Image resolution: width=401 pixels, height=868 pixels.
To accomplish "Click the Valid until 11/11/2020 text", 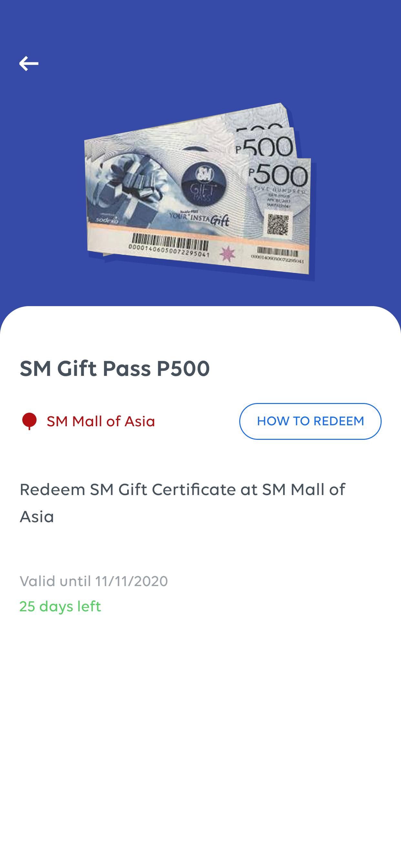I will tap(94, 581).
